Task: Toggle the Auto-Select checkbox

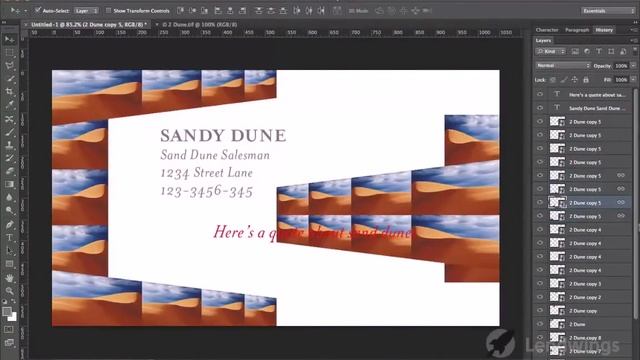Action: click(38, 10)
